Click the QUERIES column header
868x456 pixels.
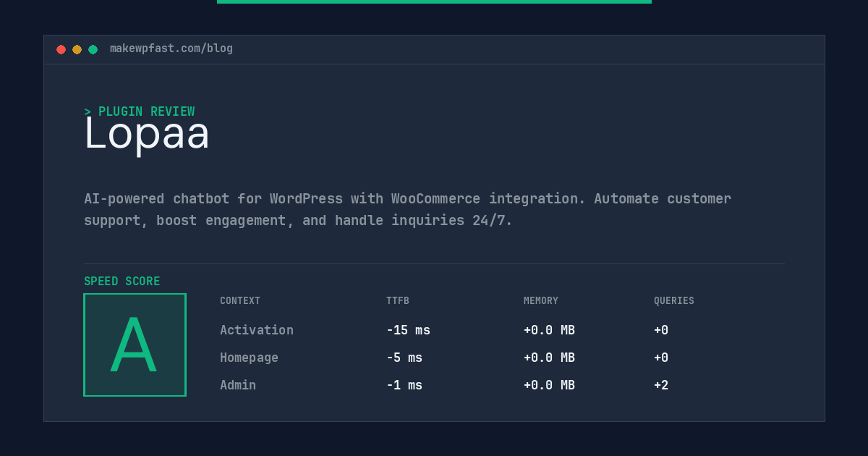pos(674,301)
